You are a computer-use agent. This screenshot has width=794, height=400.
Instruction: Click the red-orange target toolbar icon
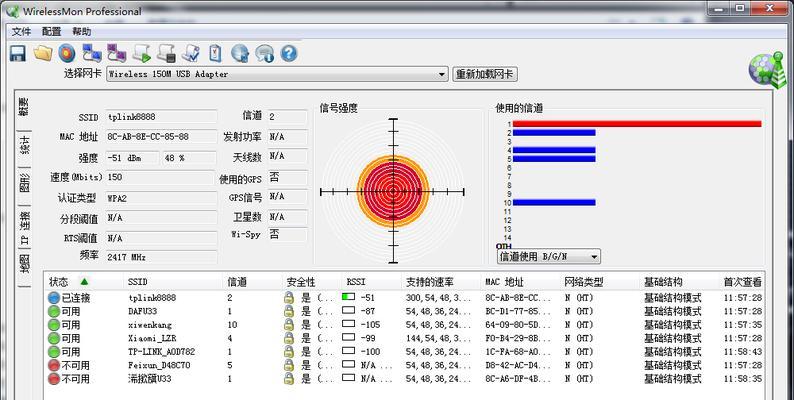[67, 53]
